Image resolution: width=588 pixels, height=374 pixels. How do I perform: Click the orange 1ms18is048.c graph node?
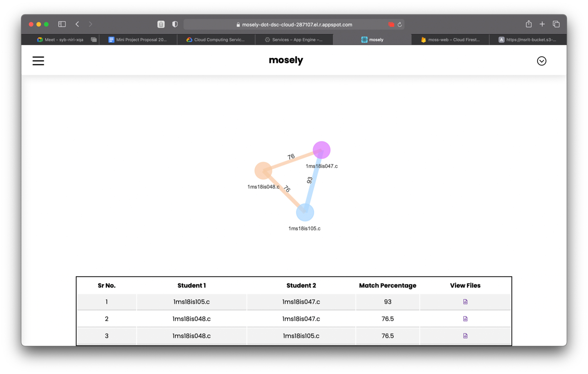point(263,170)
